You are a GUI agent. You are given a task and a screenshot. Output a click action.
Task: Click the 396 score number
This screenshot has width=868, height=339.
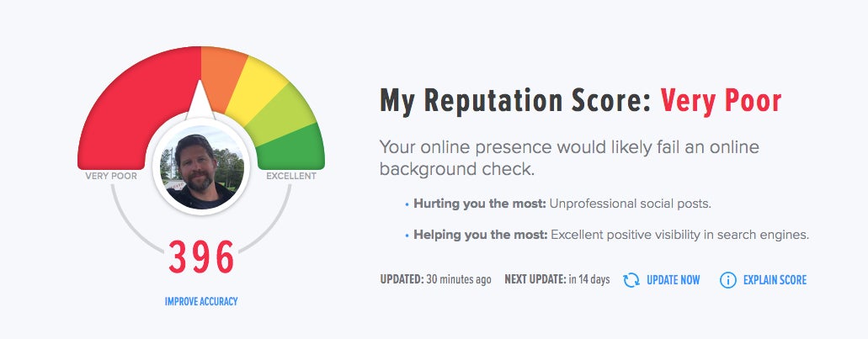tap(201, 257)
